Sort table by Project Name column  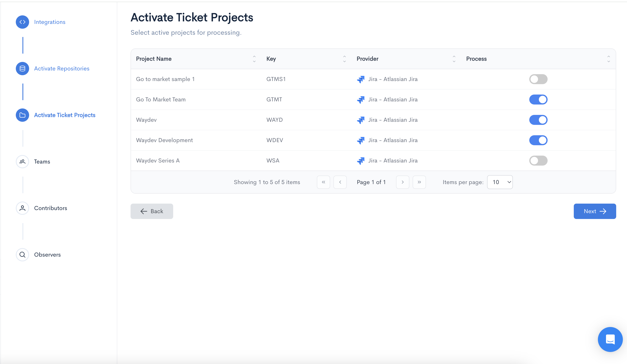254,59
